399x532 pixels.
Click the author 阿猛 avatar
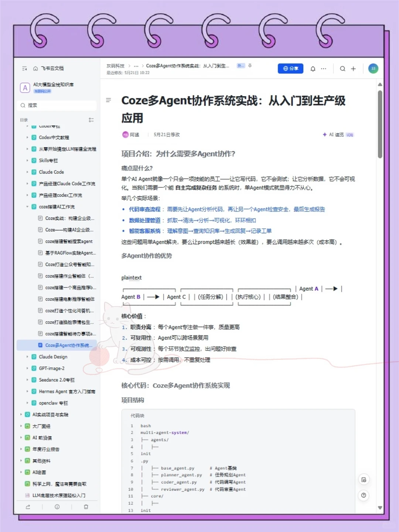point(125,134)
